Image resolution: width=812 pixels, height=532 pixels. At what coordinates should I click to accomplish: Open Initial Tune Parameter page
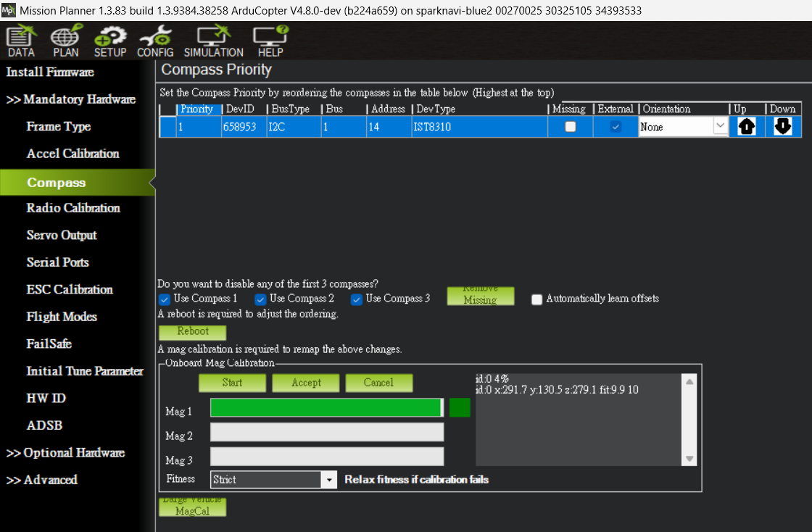point(85,371)
